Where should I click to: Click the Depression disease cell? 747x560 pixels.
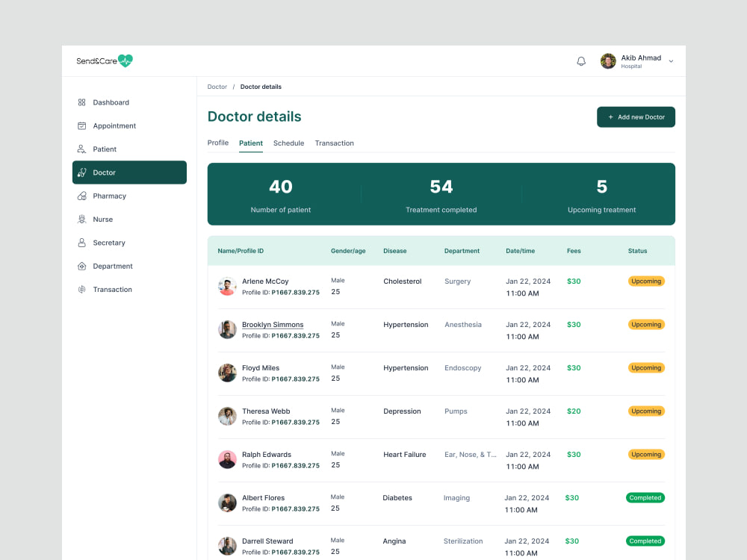pos(402,411)
